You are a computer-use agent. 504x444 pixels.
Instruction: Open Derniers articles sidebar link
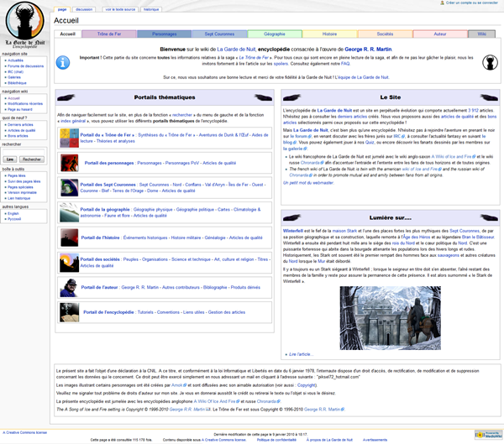[x=20, y=125]
